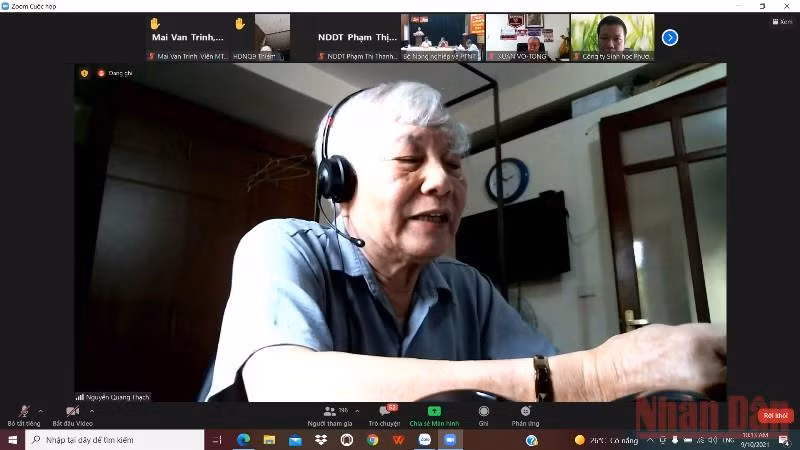Click the Windows search box
Viewport: 800px width, 450px height.
(x=114, y=440)
